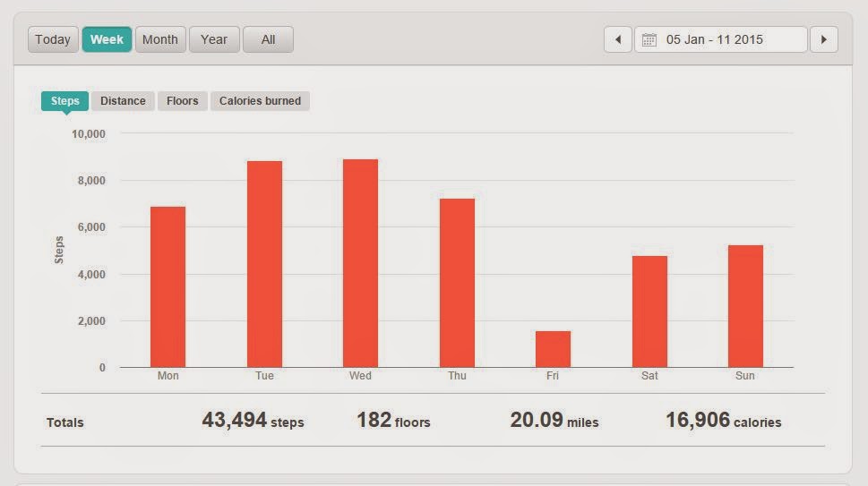Click the 4,000 y-axis label
This screenshot has width=868, height=486.
click(91, 274)
